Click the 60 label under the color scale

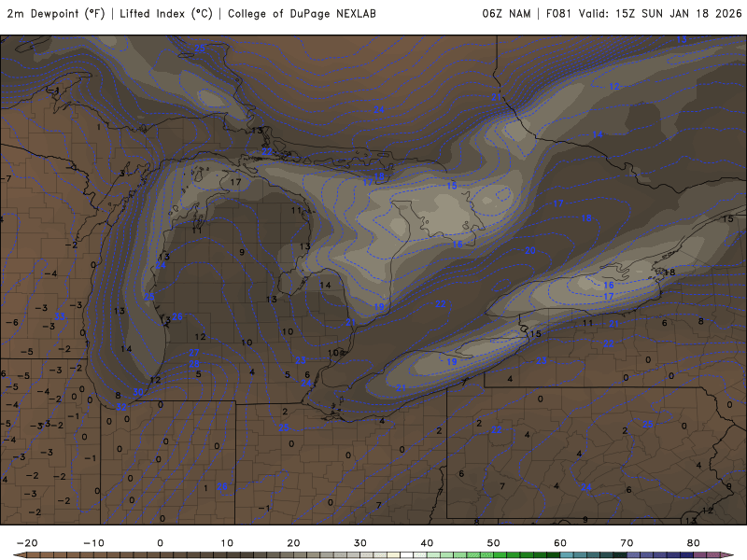(x=560, y=543)
